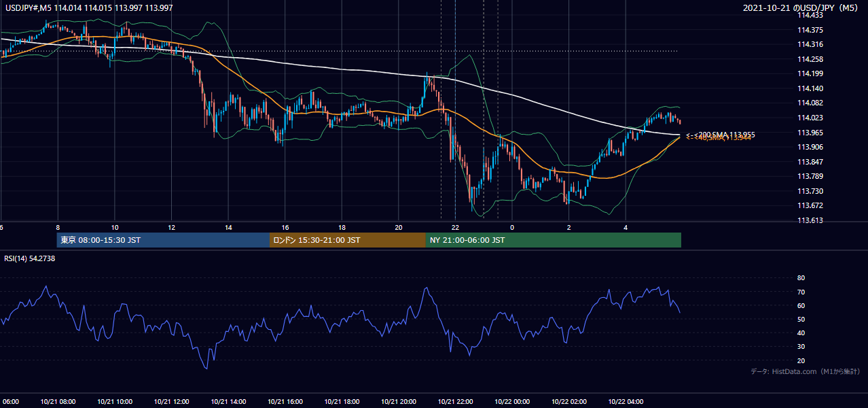Click the 10/22 00:00 bottom time label
Image resolution: width=868 pixels, height=408 pixels.
tap(512, 402)
